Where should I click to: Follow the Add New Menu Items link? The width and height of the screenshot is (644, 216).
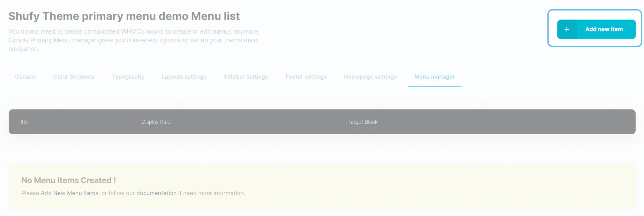pyautogui.click(x=69, y=193)
